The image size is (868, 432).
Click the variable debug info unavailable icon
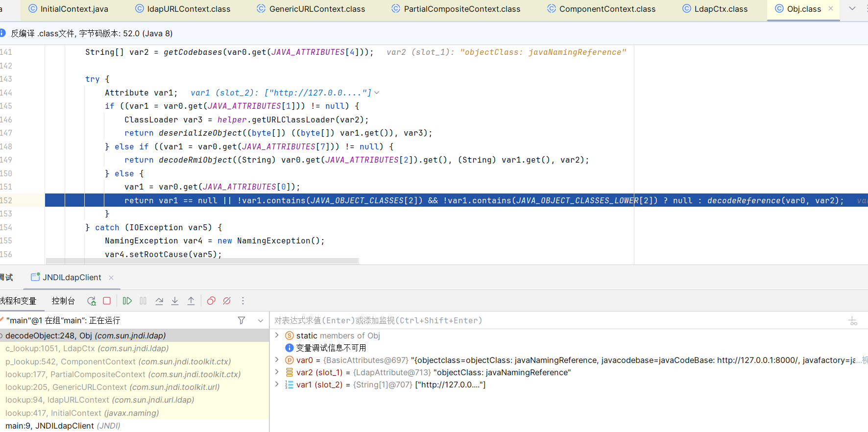point(289,348)
